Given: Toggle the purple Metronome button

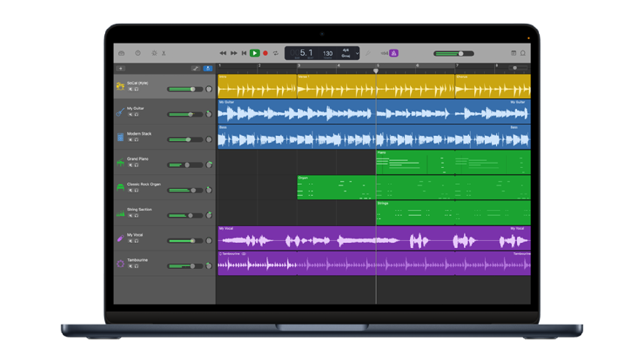Looking at the screenshot, I should (394, 53).
